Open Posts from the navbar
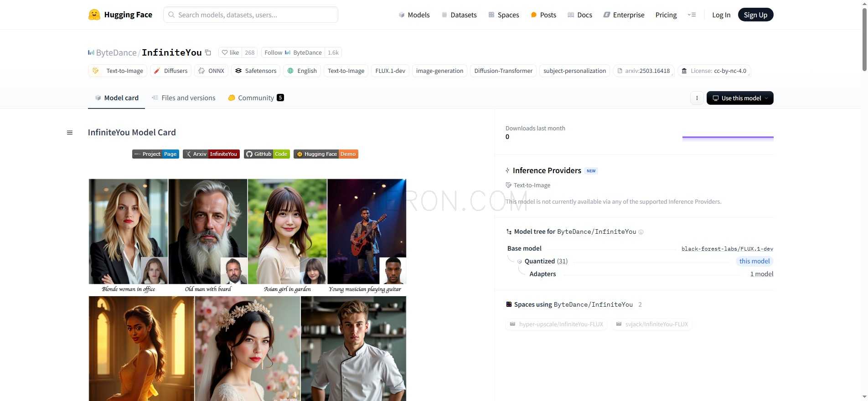868x401 pixels. click(543, 15)
